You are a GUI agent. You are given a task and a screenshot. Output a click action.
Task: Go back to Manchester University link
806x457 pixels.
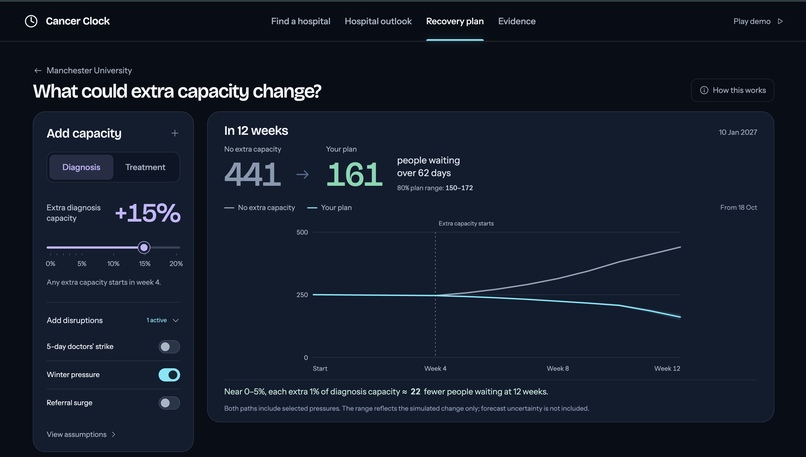pyautogui.click(x=83, y=70)
